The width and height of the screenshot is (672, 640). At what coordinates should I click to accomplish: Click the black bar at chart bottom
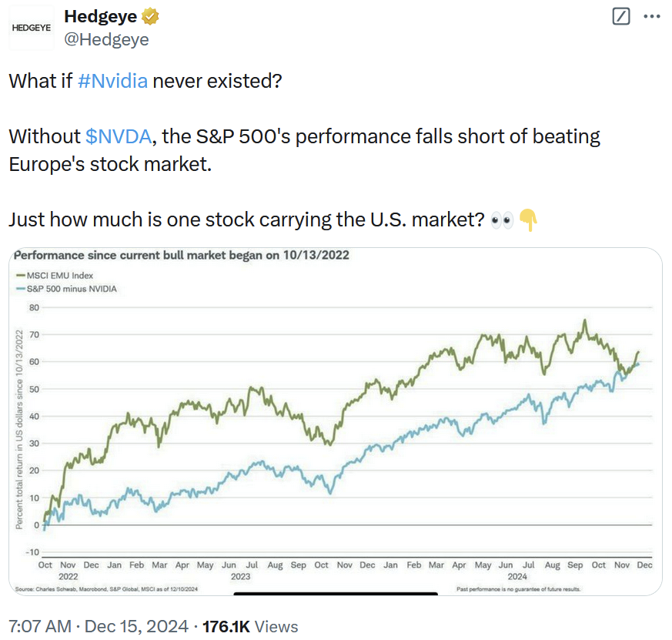pos(336,594)
